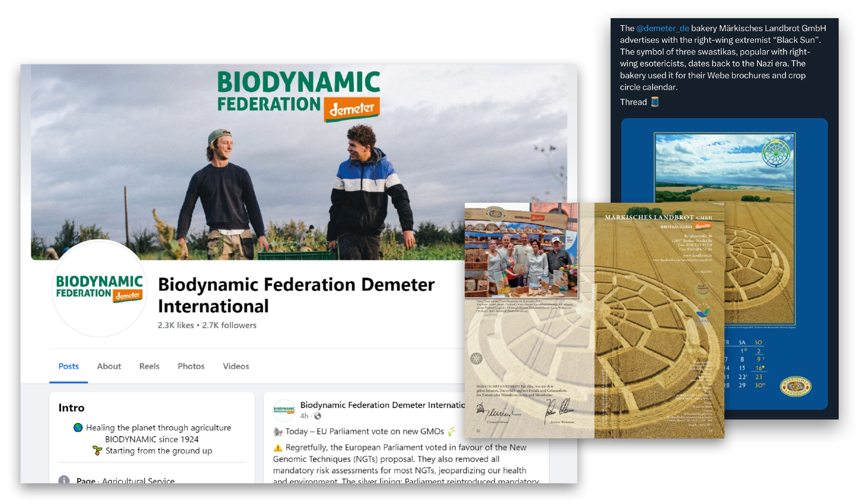Click the demeter logo on the brochure
The height and width of the screenshot is (504, 866).
coord(702,226)
